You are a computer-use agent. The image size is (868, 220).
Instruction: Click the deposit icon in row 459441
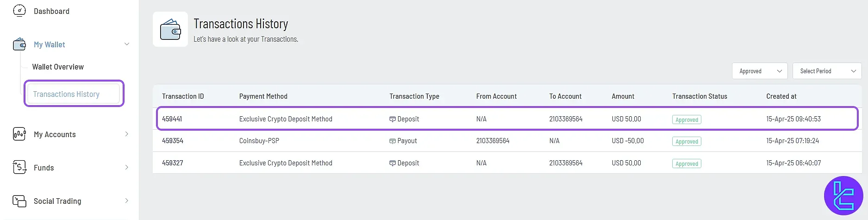393,119
